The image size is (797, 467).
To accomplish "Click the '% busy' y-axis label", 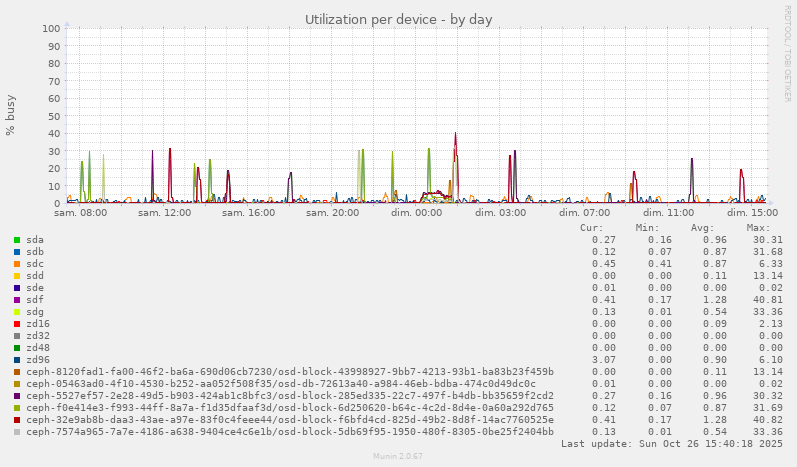I will point(11,115).
